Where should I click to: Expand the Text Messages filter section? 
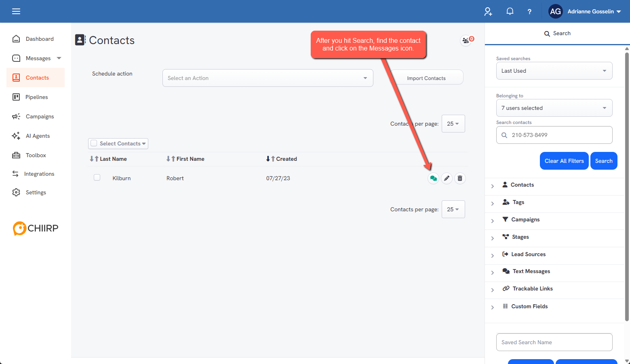tap(531, 271)
